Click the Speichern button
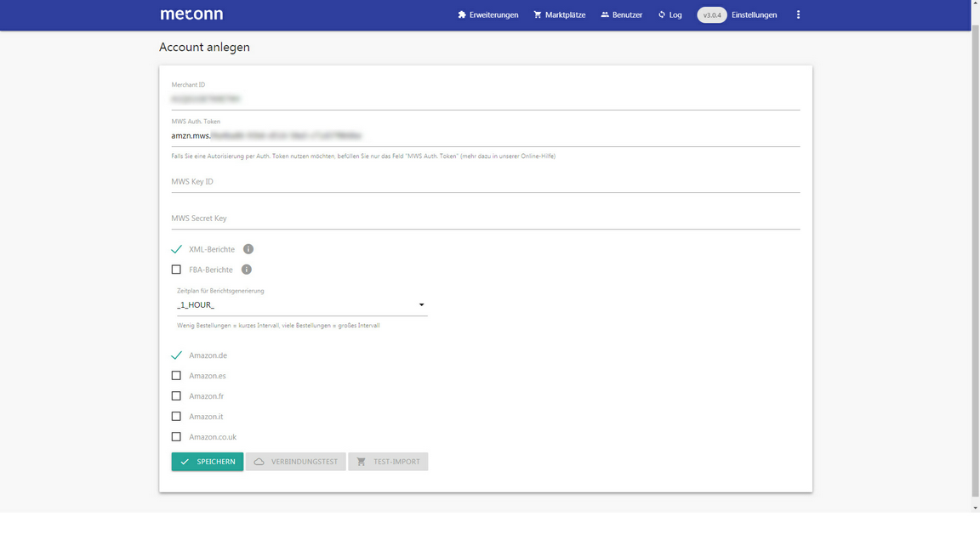This screenshot has width=980, height=551. click(x=208, y=462)
